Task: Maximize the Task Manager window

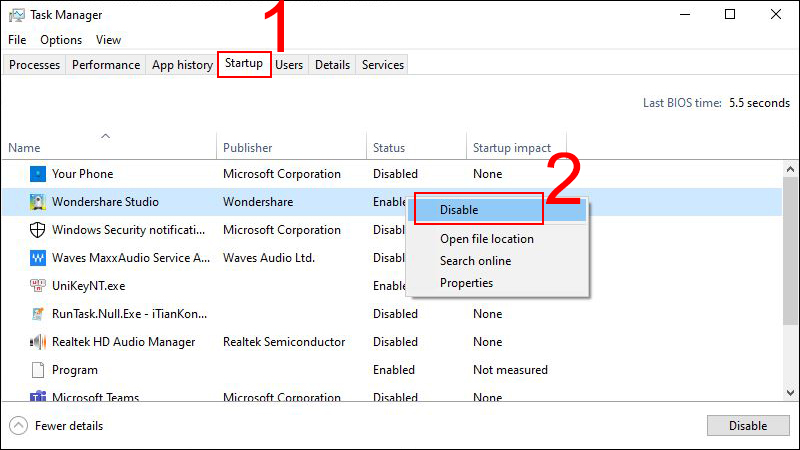Action: [x=730, y=14]
